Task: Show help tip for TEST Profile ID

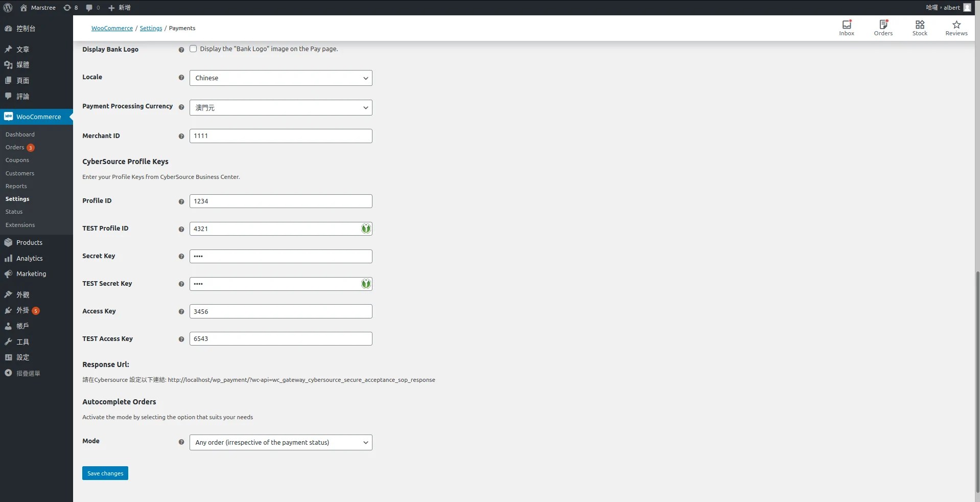Action: pos(181,229)
